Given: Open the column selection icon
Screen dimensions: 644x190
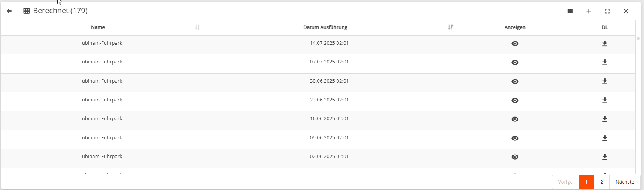Looking at the screenshot, I should pyautogui.click(x=570, y=11).
